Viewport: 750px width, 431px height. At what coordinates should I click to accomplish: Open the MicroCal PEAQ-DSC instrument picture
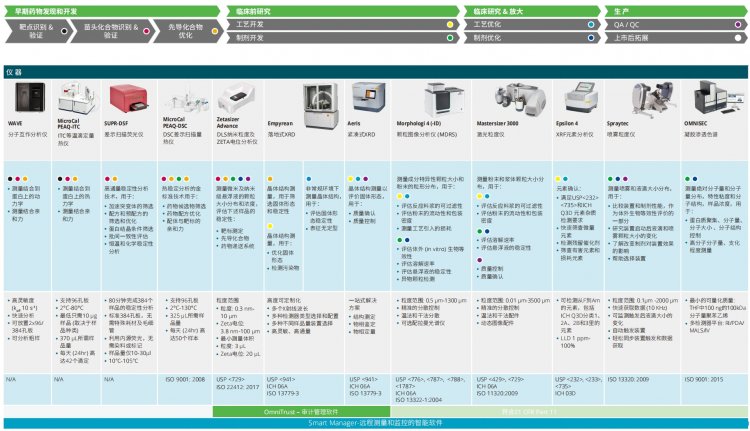(x=185, y=101)
